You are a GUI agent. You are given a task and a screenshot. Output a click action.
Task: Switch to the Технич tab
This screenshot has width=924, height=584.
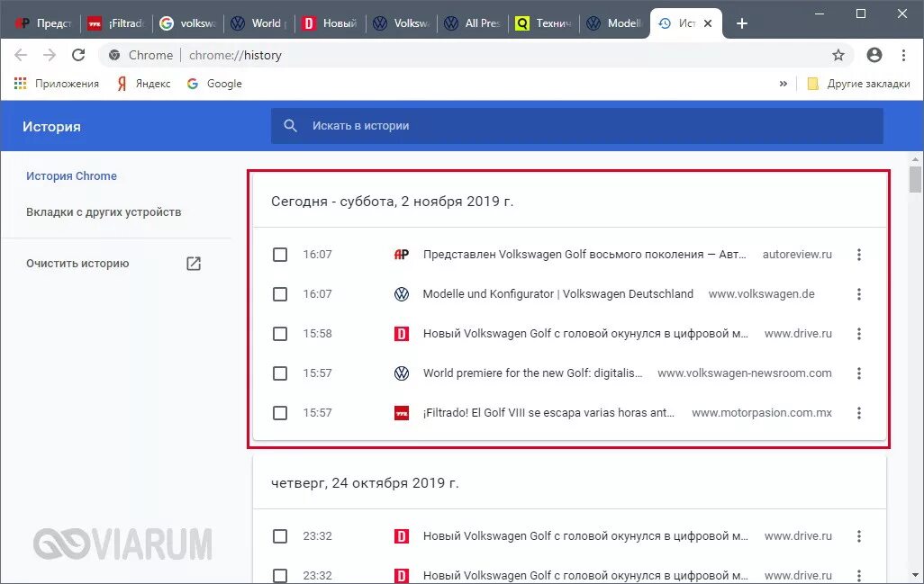[x=544, y=23]
